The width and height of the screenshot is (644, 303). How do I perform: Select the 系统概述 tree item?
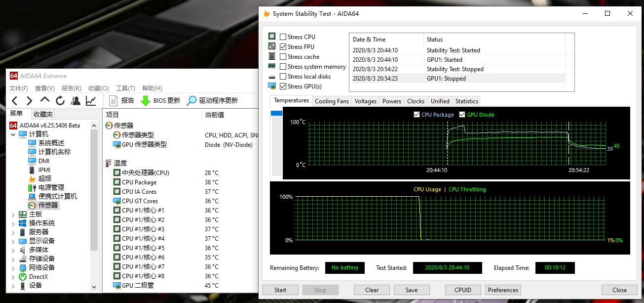pyautogui.click(x=51, y=143)
